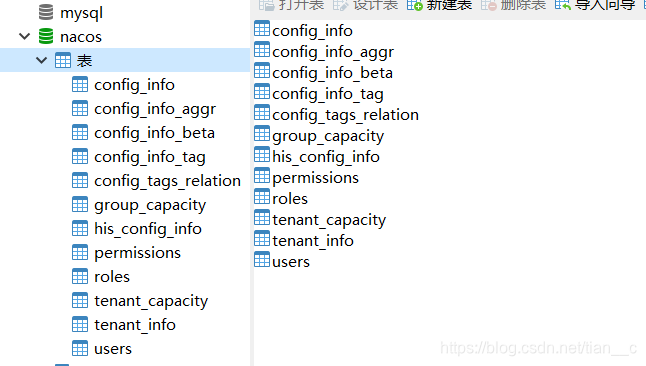Click tenant_capacity icon in the object list
Image resolution: width=646 pixels, height=366 pixels.
coord(262,218)
